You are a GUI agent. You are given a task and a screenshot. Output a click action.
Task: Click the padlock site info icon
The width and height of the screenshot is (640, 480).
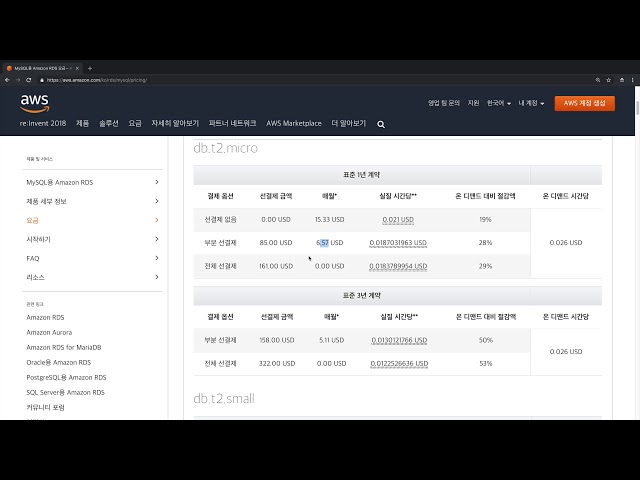coord(42,80)
